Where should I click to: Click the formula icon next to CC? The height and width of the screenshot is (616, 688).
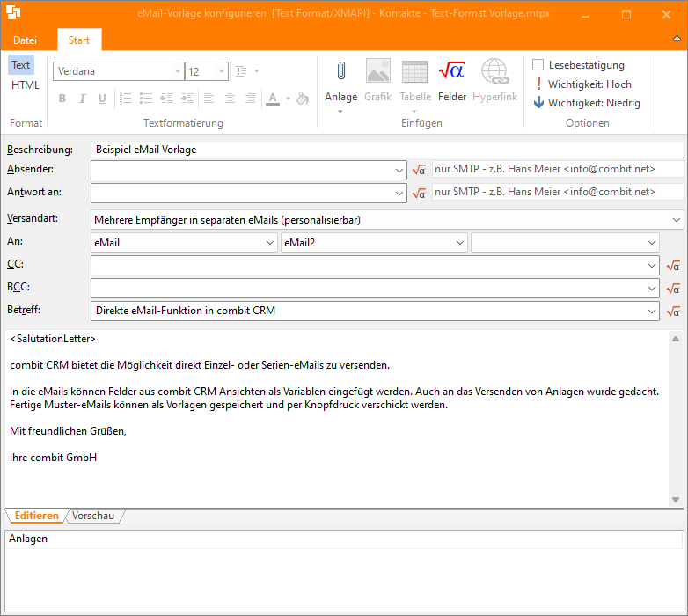tap(673, 265)
